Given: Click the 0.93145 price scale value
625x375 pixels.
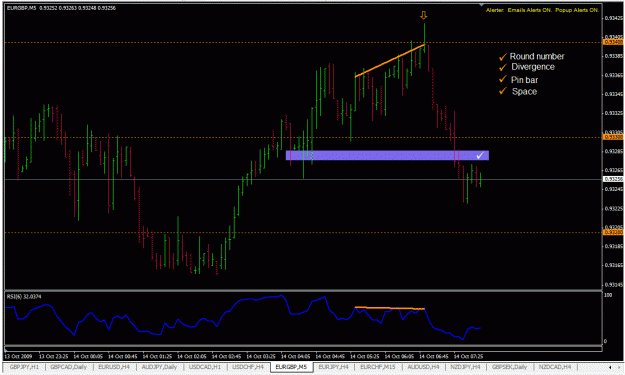Looking at the screenshot, I should point(613,285).
